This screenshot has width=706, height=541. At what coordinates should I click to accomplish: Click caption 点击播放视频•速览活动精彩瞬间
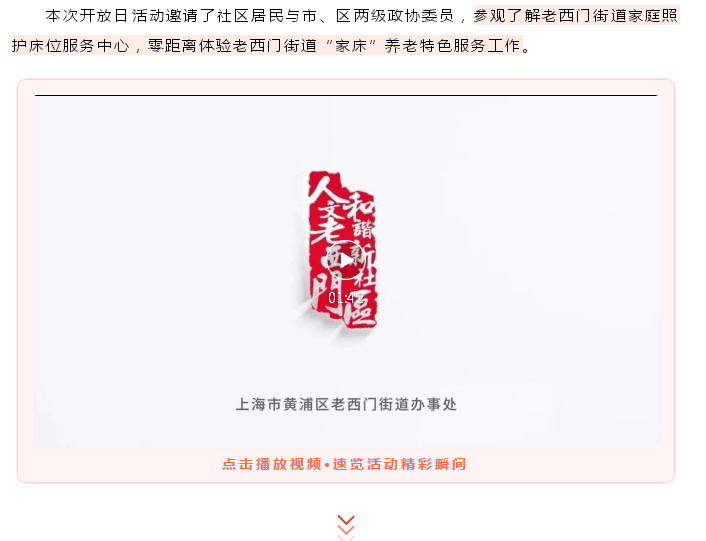(344, 464)
